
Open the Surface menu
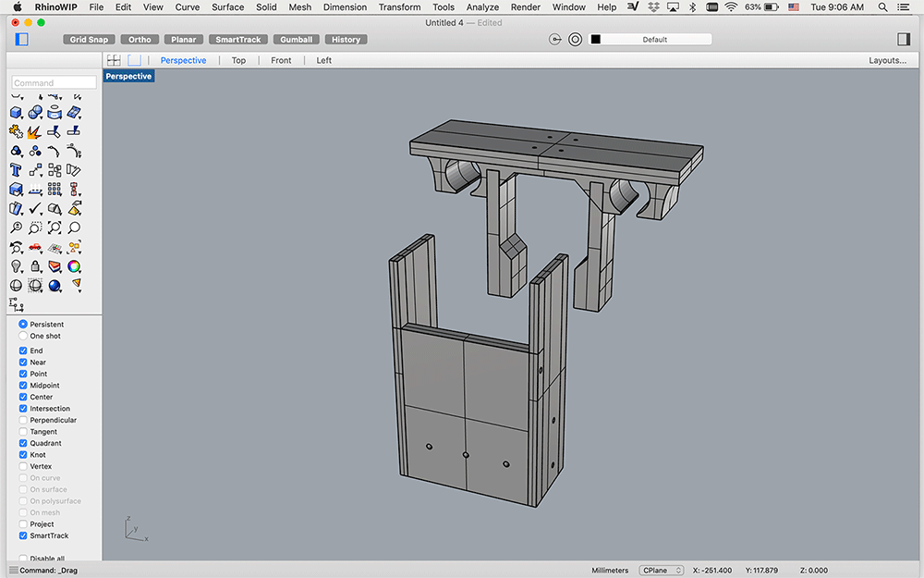coord(228,6)
